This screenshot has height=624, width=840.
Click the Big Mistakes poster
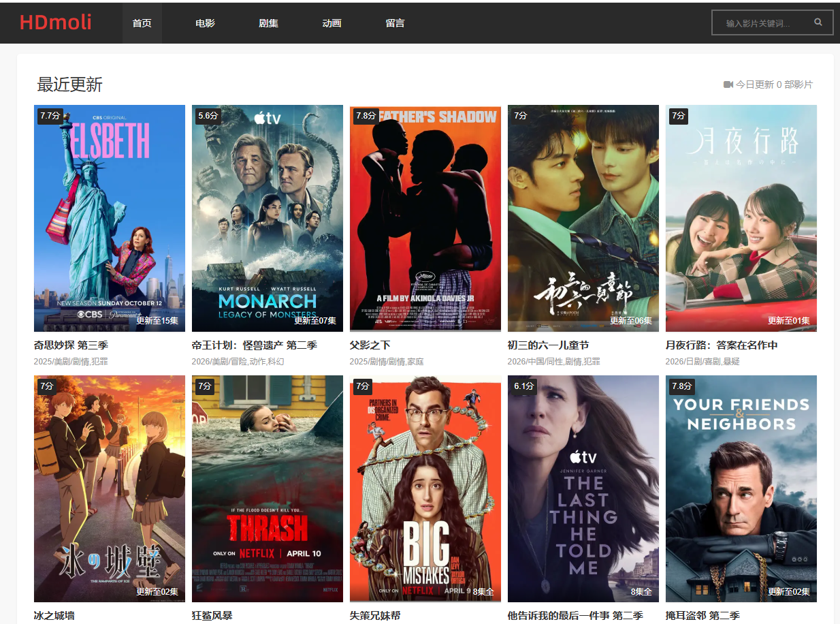click(425, 488)
